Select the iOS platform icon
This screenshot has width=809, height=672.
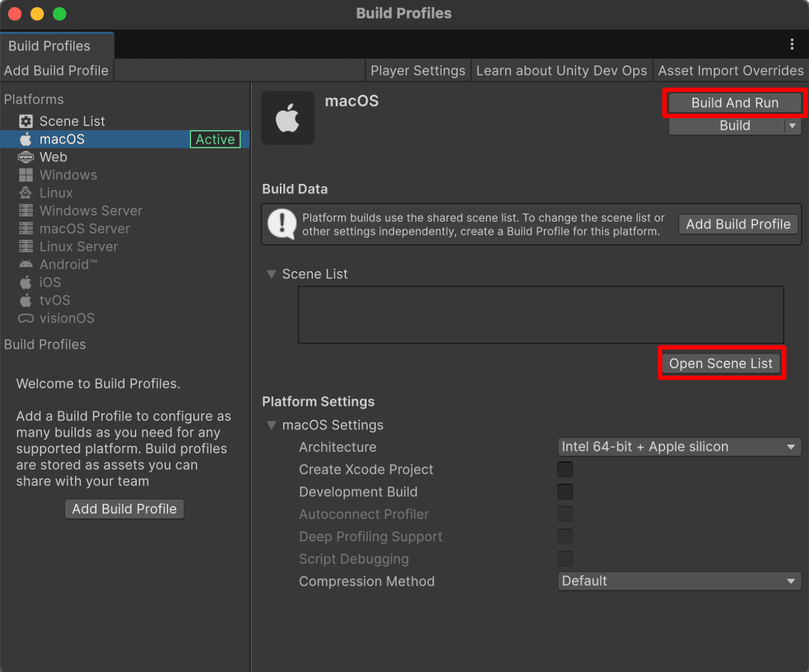(25, 282)
